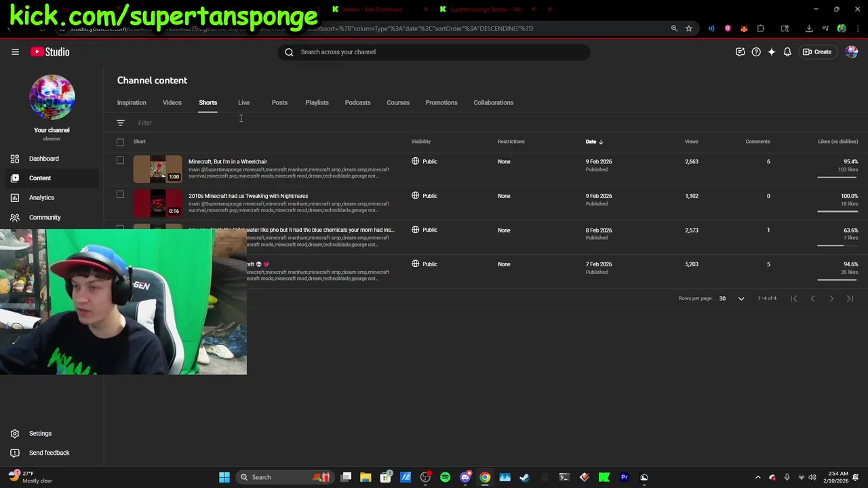Switch to the Inspiration tab

132,102
